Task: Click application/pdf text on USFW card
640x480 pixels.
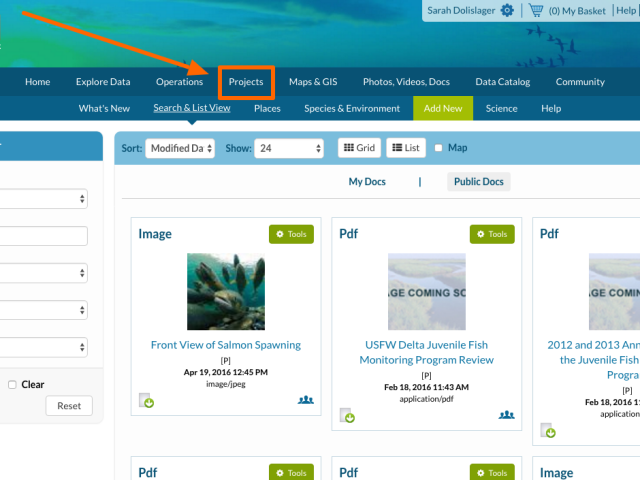Action: 427,399
